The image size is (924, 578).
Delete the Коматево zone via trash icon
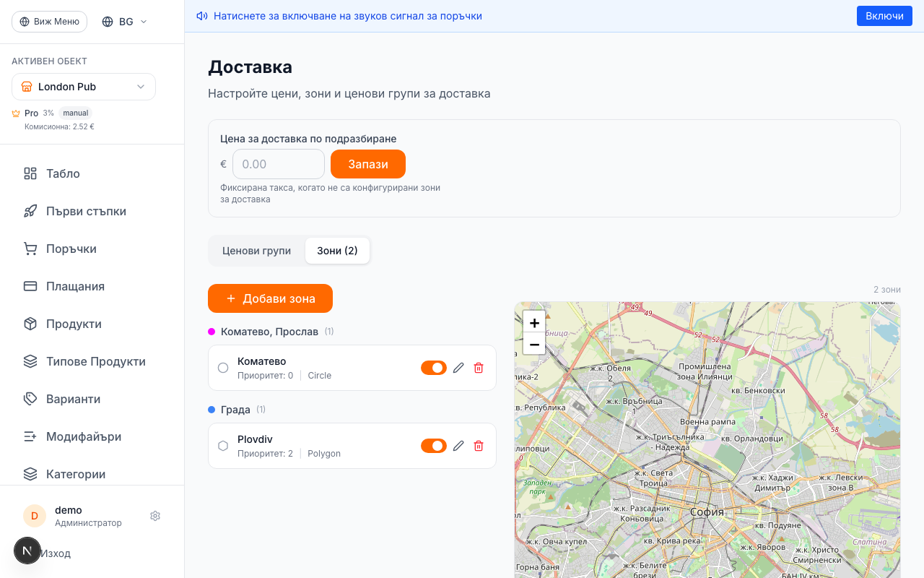pyautogui.click(x=478, y=368)
